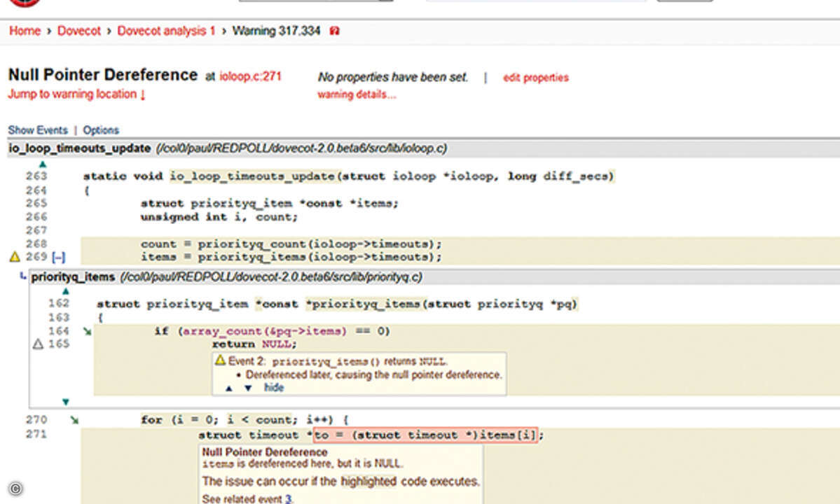Click the feed icon after Warning 317.334

pos(334,31)
